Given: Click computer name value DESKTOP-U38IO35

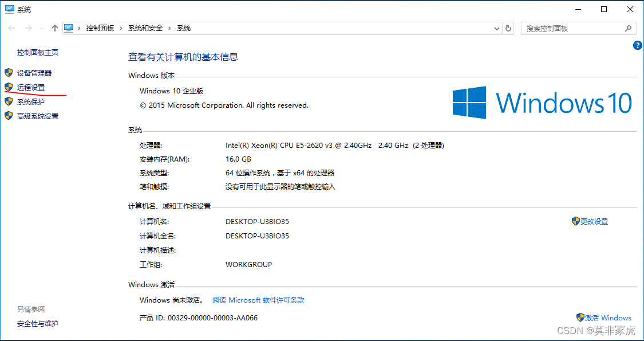Looking at the screenshot, I should 257,221.
